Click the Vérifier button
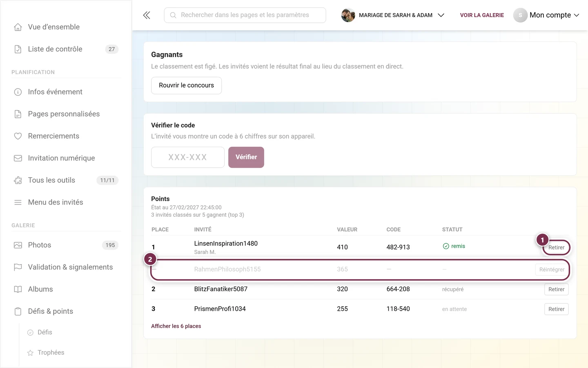Viewport: 588px width, 368px height. (246, 157)
